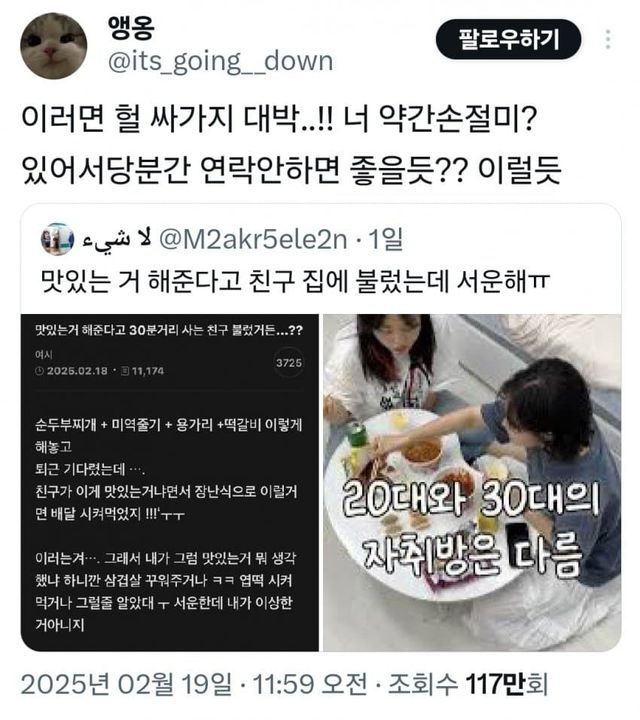Screen dimensions: 640x720
Task: Open the three-dot more options menu
Action: click(x=608, y=39)
